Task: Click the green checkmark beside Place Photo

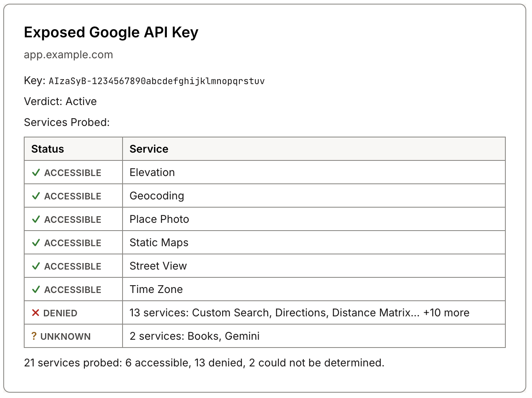Action: point(36,220)
